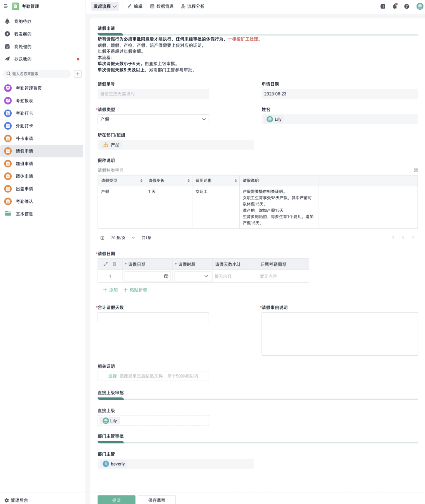Select 请假申请 in the sidebar
Viewport: 425px width, 504px height.
[42, 151]
